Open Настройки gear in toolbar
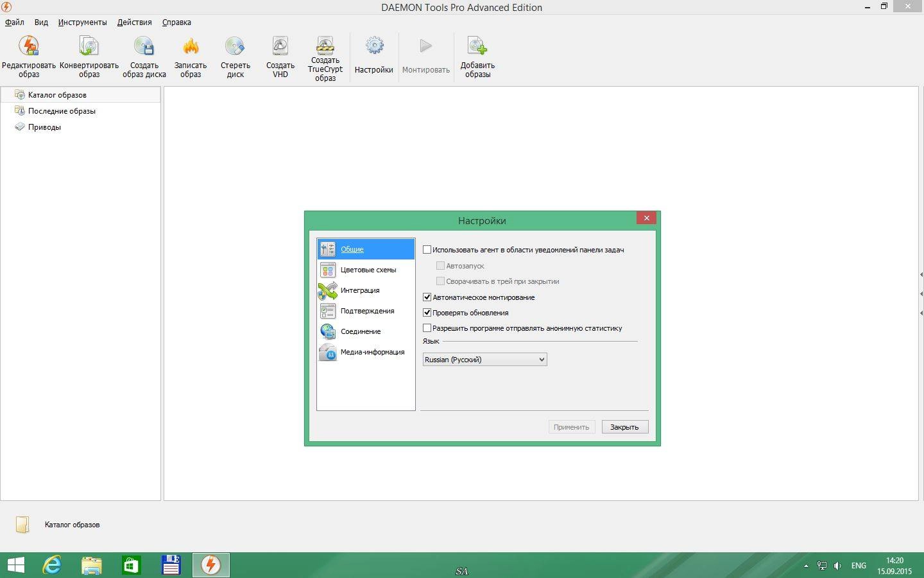The image size is (924, 578). coord(374,56)
